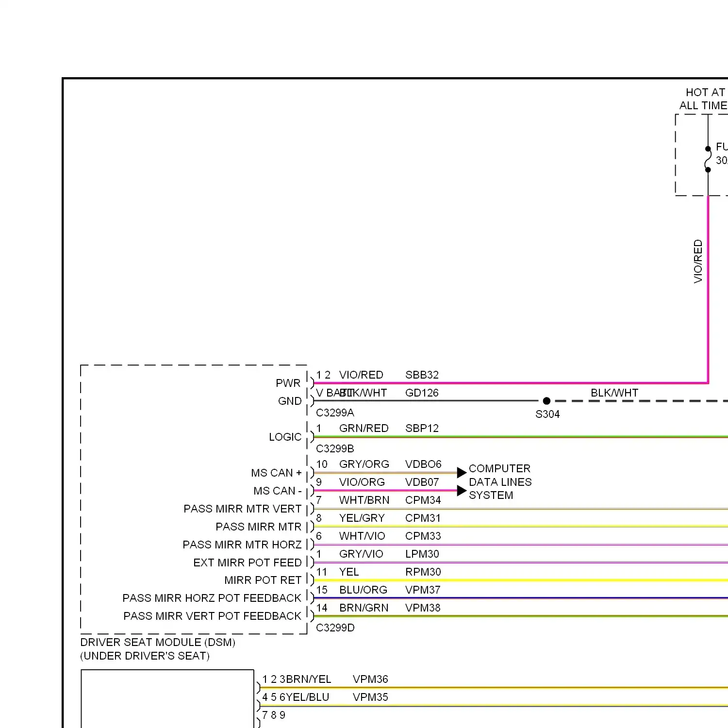The image size is (728, 728).
Task: Click pin number 14 in connector C3299D
Action: click(322, 608)
